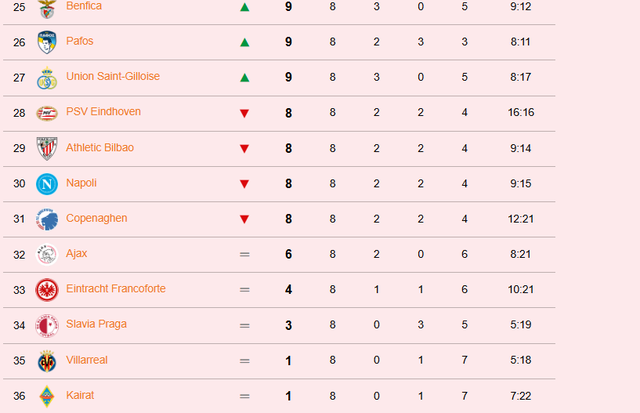Click the green up arrow for Pafos
The width and height of the screenshot is (640, 413).
point(244,42)
